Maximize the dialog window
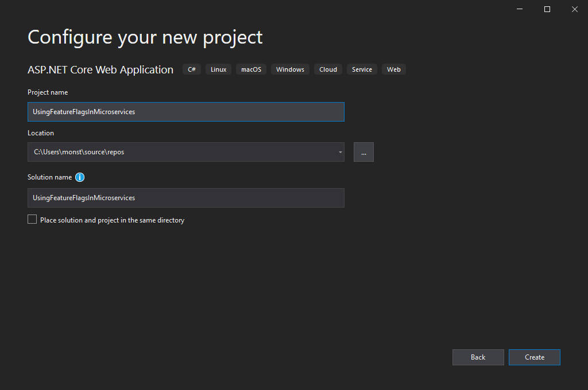 547,9
